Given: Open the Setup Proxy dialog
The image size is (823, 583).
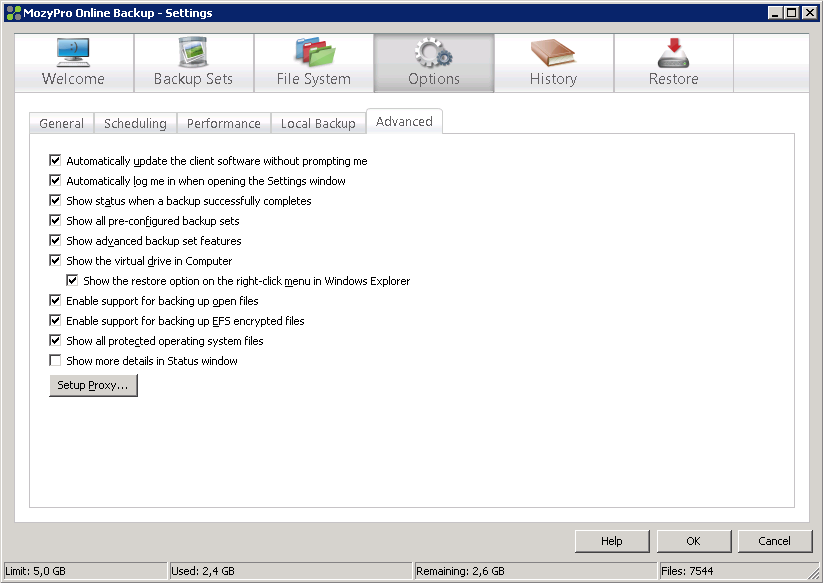Looking at the screenshot, I should tap(93, 385).
